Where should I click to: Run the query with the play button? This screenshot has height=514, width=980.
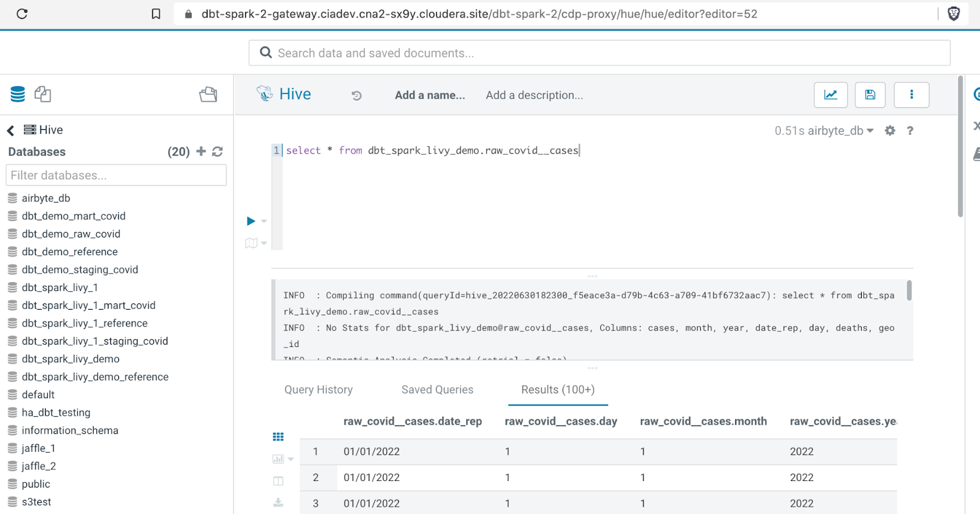click(251, 221)
